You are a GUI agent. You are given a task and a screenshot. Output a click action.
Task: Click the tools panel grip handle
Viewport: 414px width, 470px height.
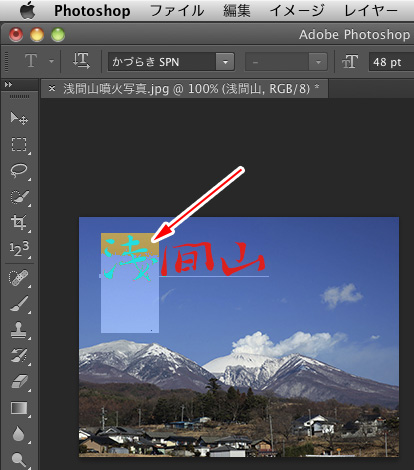(19, 97)
